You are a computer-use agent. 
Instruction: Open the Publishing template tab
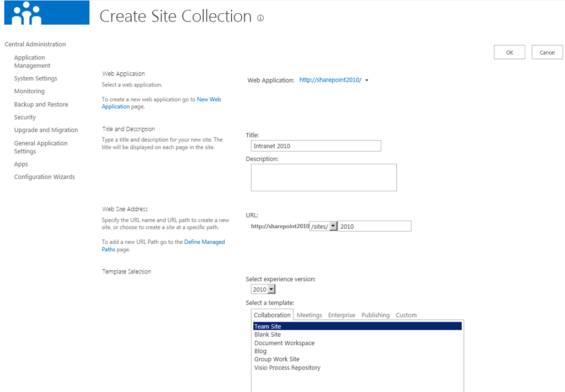pyautogui.click(x=375, y=315)
